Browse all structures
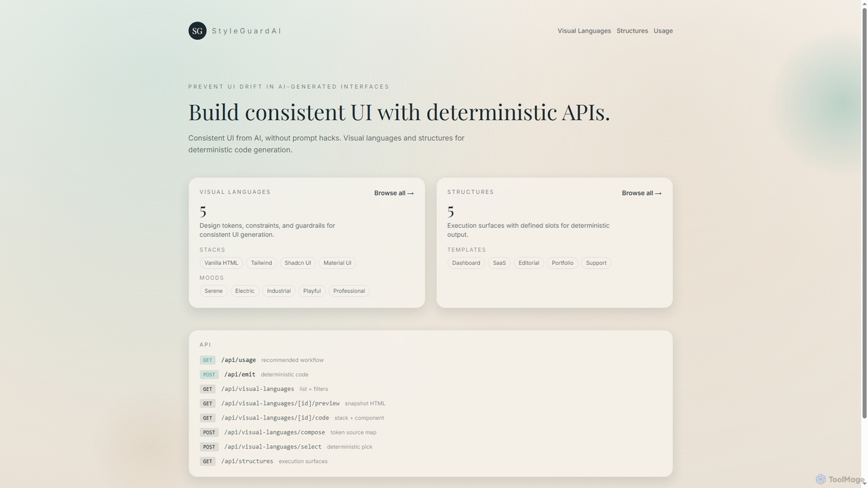868x488 pixels. 642,193
